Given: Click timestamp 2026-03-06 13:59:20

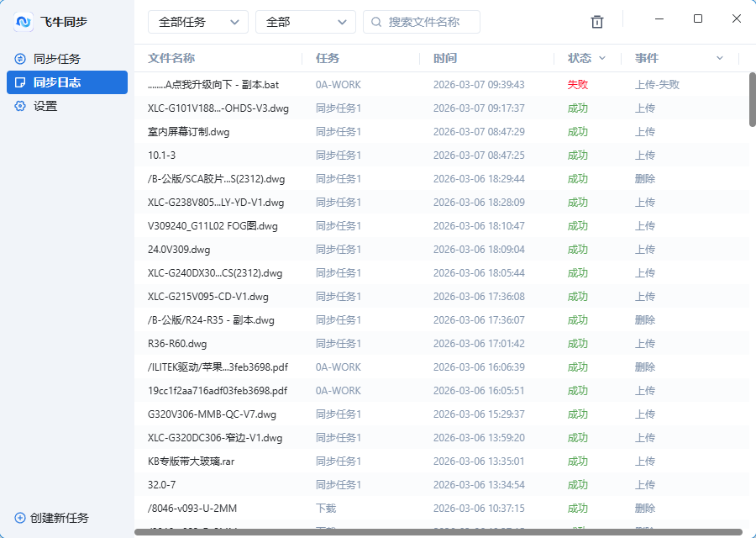Looking at the screenshot, I should coord(479,438).
